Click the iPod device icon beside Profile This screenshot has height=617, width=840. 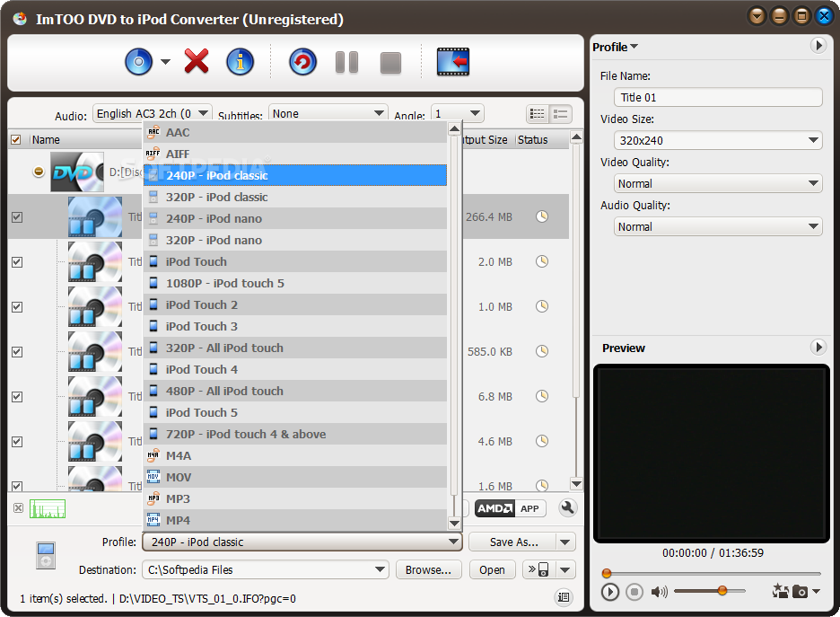46,555
